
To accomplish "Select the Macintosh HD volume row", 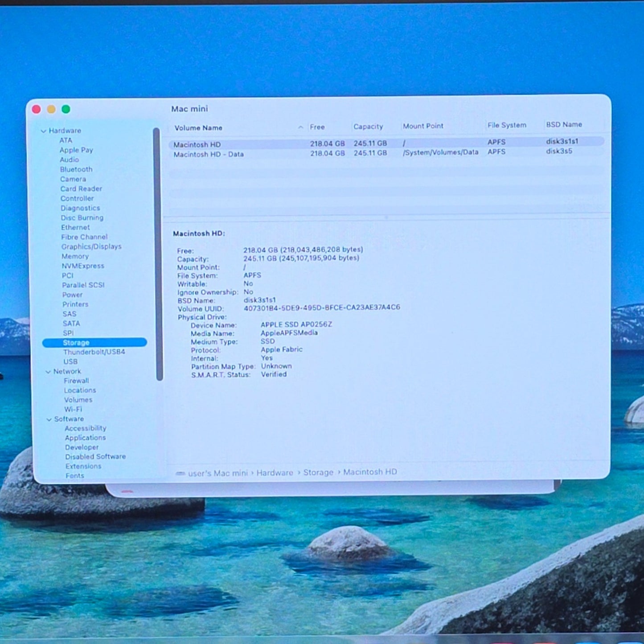I will 386,144.
